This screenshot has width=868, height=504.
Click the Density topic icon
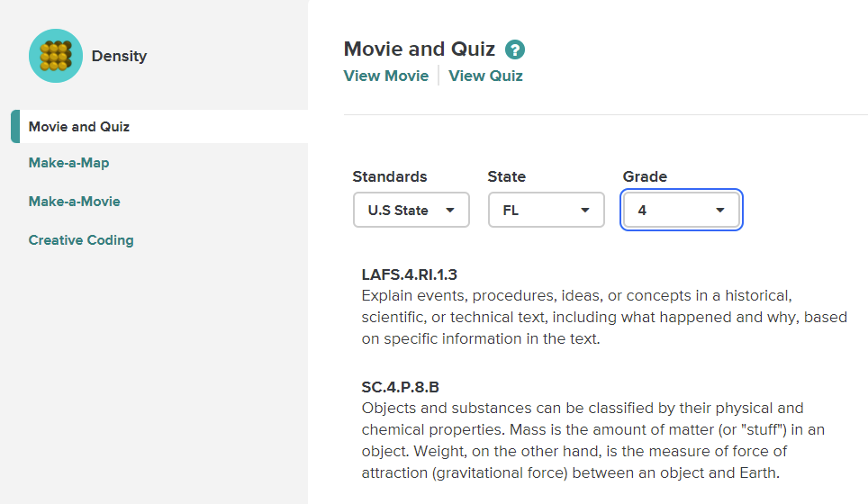pos(56,56)
